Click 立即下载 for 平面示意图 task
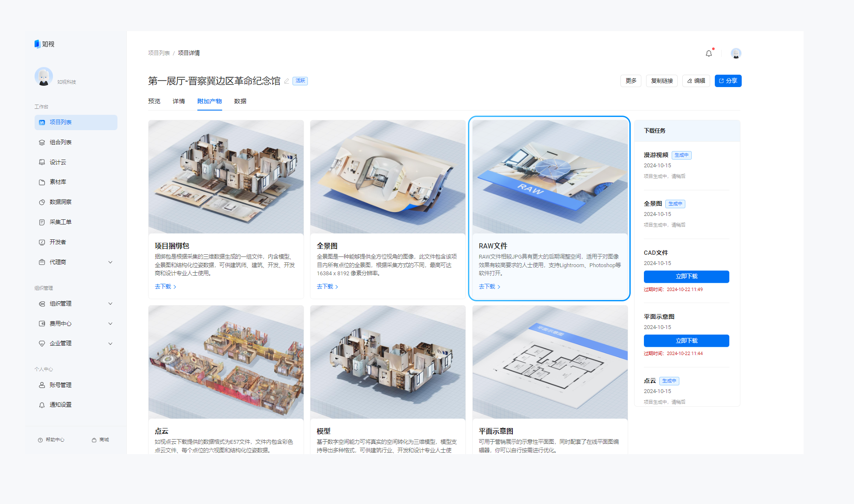This screenshot has height=504, width=854. [687, 341]
